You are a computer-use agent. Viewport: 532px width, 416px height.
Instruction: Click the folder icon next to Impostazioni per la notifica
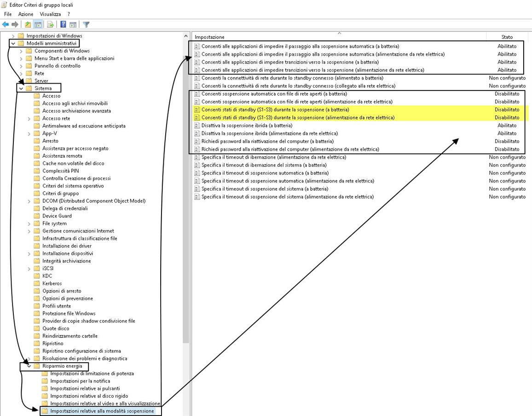(45, 381)
